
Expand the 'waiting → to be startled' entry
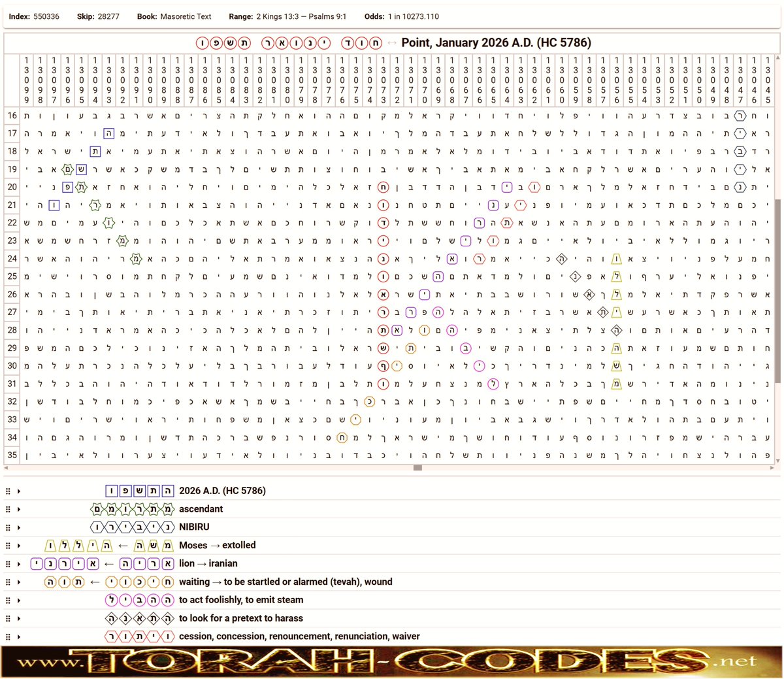pyautogui.click(x=19, y=582)
